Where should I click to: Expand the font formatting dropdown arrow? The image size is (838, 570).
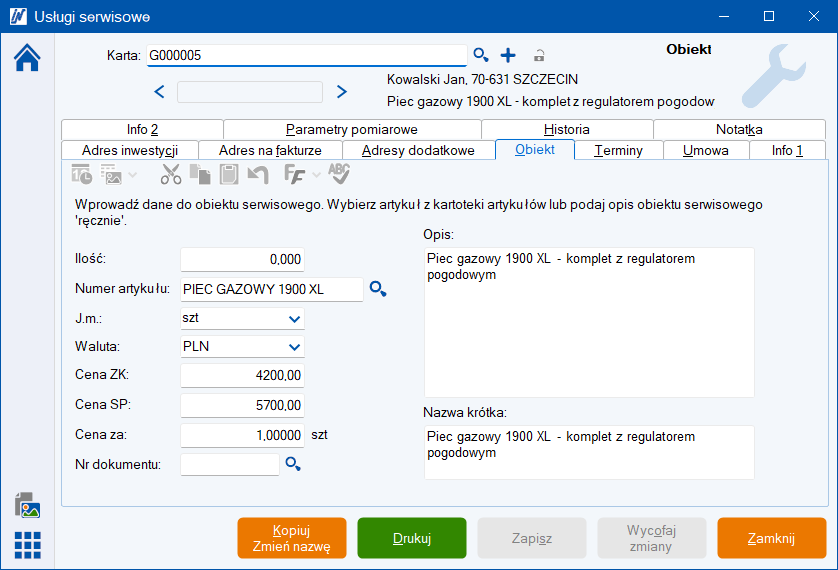coord(317,175)
